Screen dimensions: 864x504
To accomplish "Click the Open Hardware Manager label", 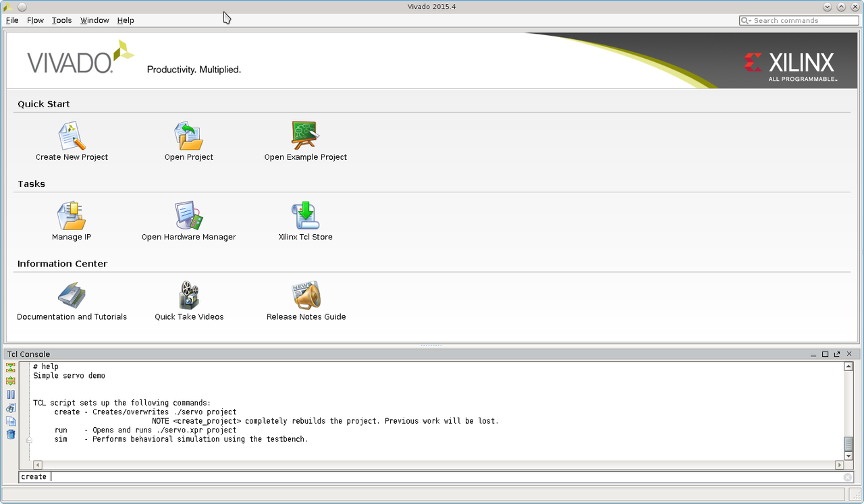I will [x=189, y=237].
